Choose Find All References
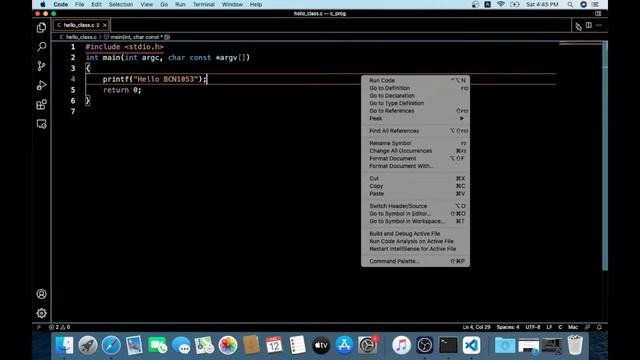The image size is (640, 360). click(x=416, y=131)
